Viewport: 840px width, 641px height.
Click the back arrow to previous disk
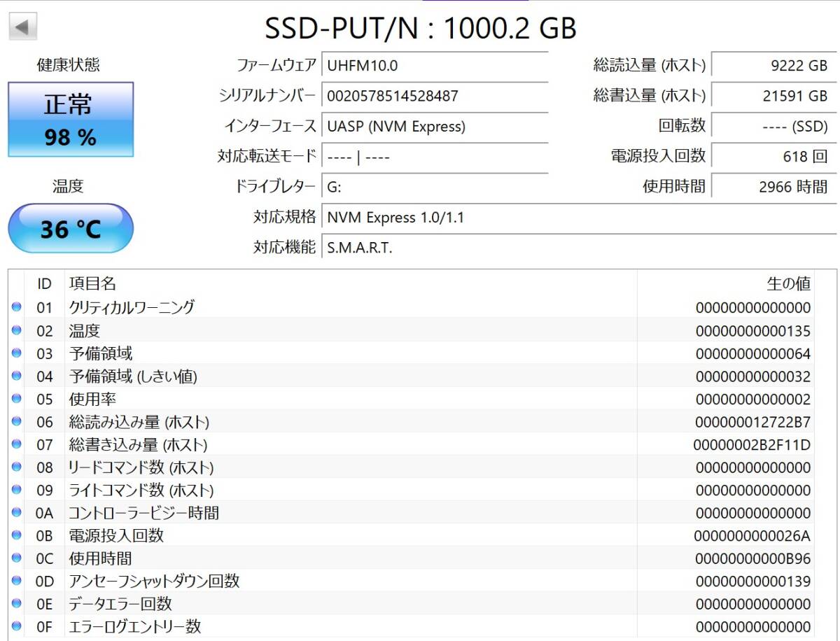(x=22, y=27)
